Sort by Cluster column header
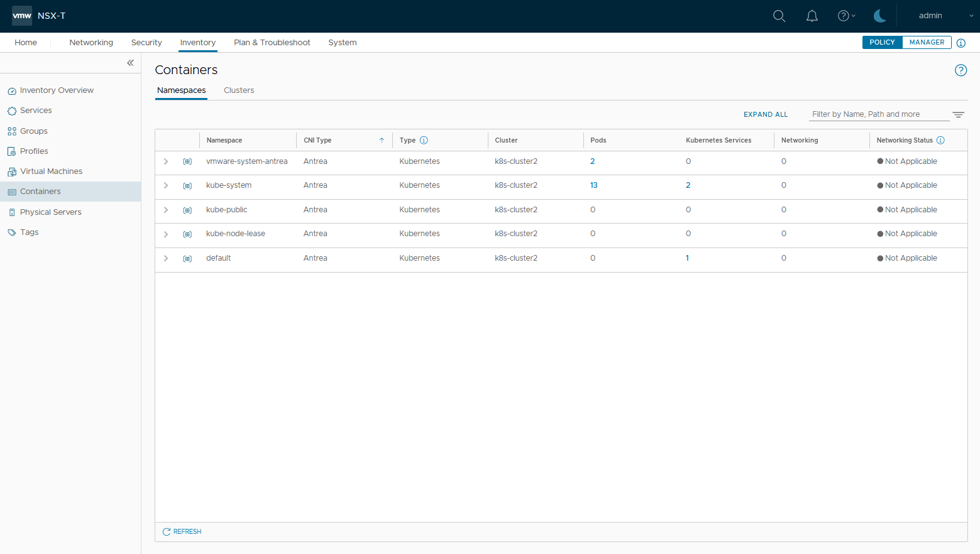The image size is (980, 554). pyautogui.click(x=506, y=140)
